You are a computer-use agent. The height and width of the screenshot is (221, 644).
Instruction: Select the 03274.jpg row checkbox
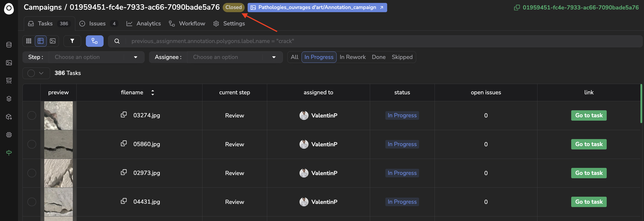(x=32, y=115)
